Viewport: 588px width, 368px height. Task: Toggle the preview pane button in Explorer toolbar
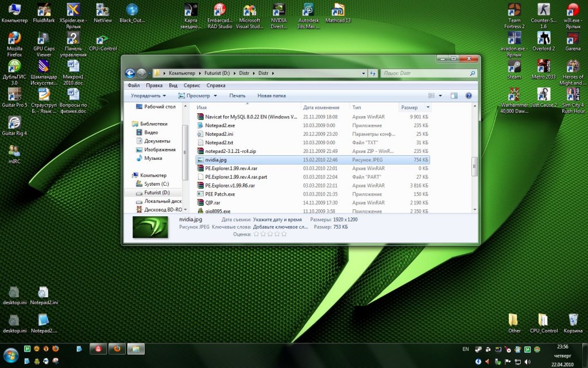click(454, 96)
